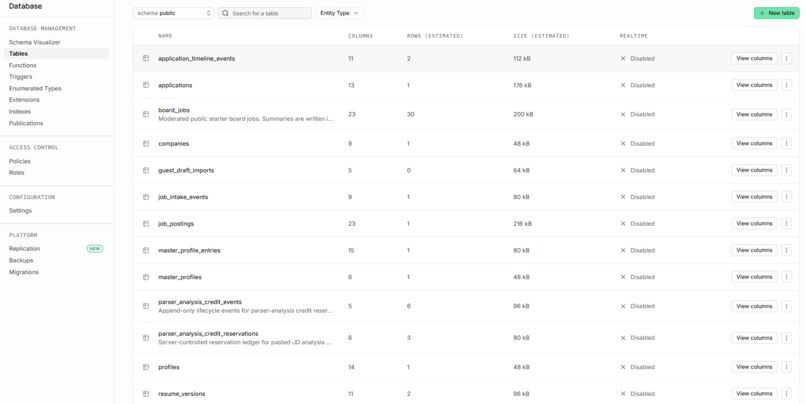Open kebab menu for job_postings row

point(786,224)
